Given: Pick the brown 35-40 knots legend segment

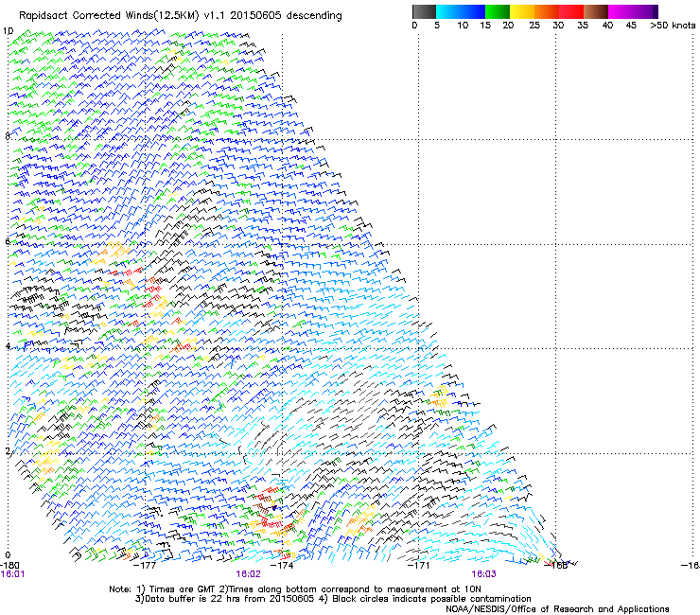Looking at the screenshot, I should point(596,11).
